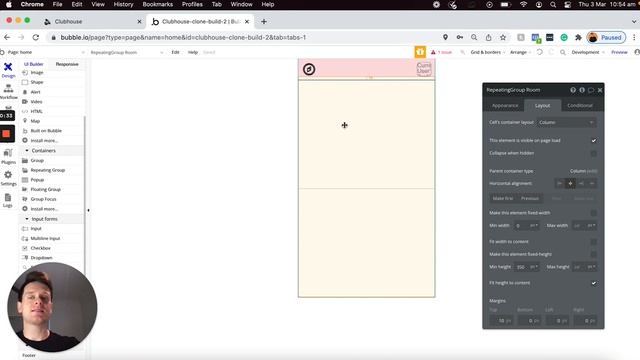Close the RepeatingGroup Room property editor
The image size is (640, 360).
[600, 90]
